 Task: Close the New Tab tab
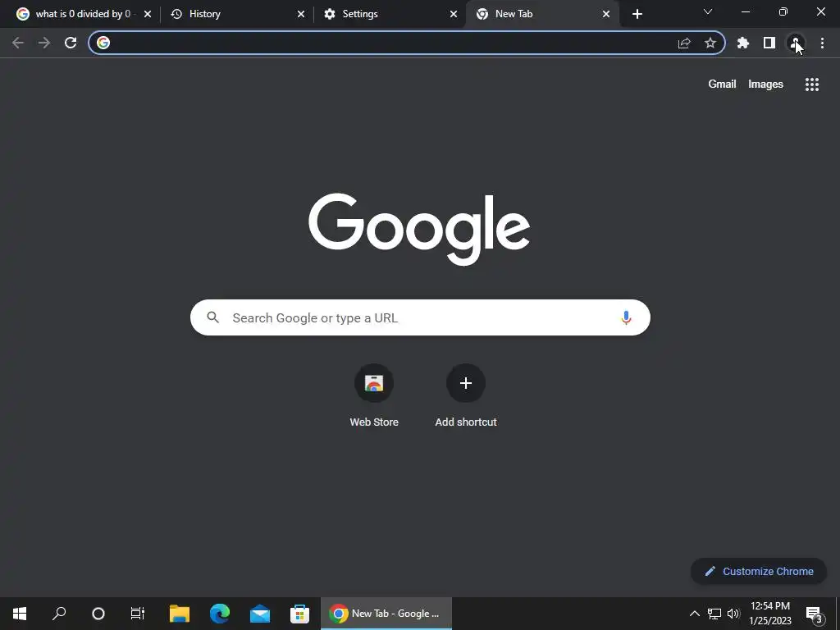[x=606, y=14]
